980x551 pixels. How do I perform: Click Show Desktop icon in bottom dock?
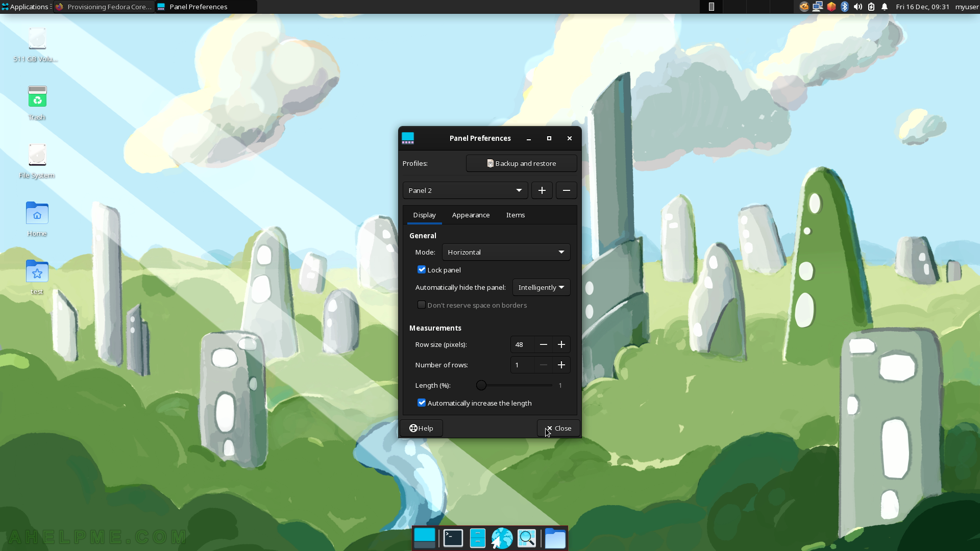(x=424, y=538)
